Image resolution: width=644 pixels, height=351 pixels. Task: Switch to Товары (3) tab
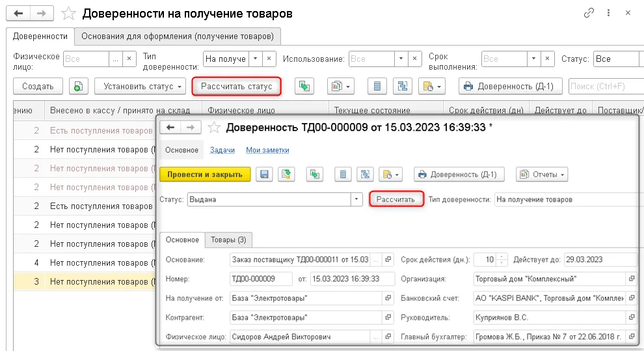point(228,240)
